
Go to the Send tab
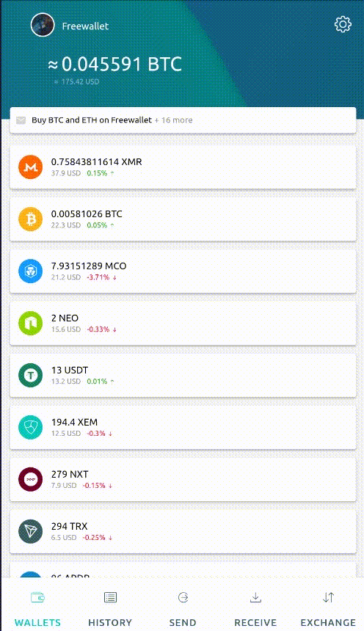click(x=183, y=609)
